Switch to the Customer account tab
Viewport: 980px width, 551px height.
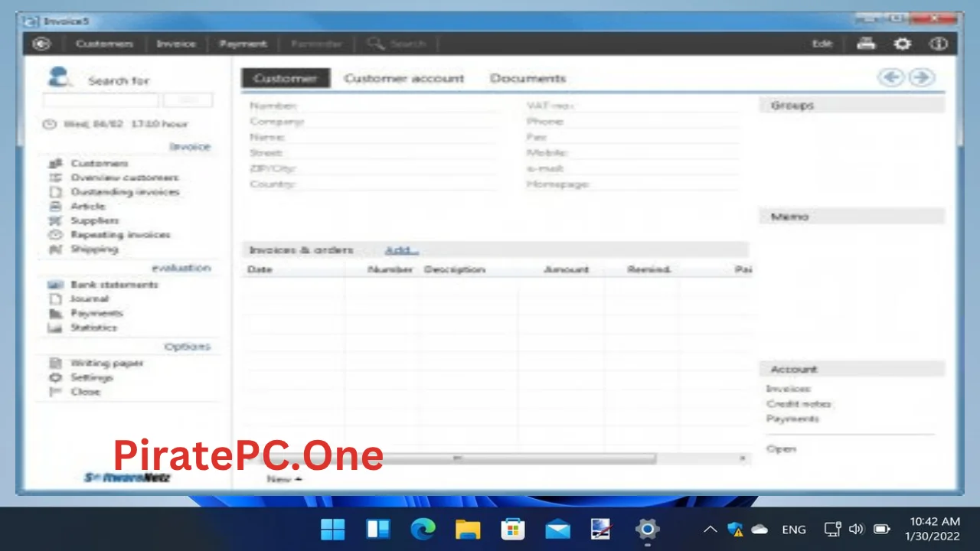pos(403,78)
